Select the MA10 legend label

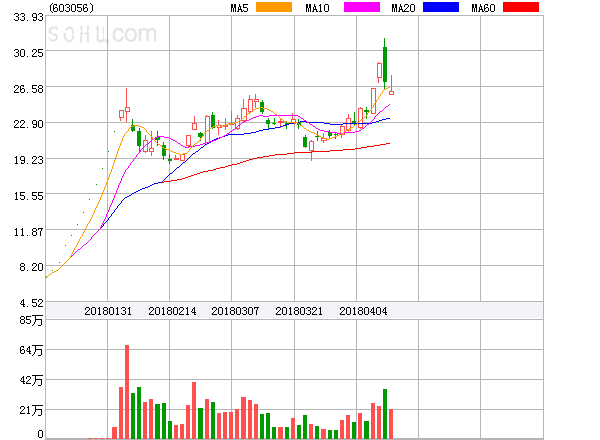point(317,8)
